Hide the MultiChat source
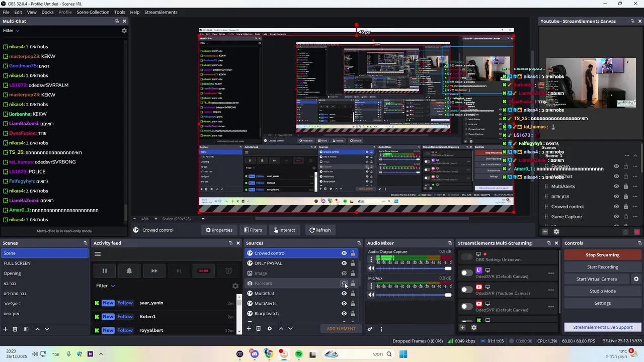 pos(344,294)
